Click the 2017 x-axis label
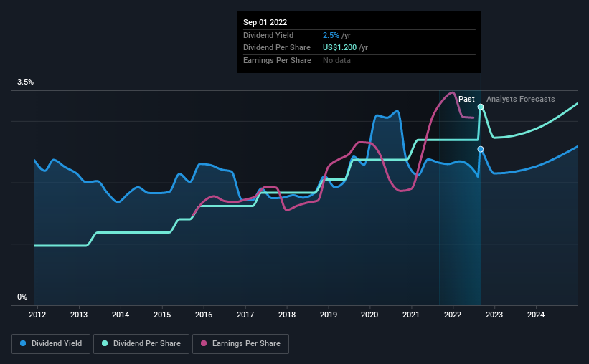The height and width of the screenshot is (364, 589). coord(245,315)
